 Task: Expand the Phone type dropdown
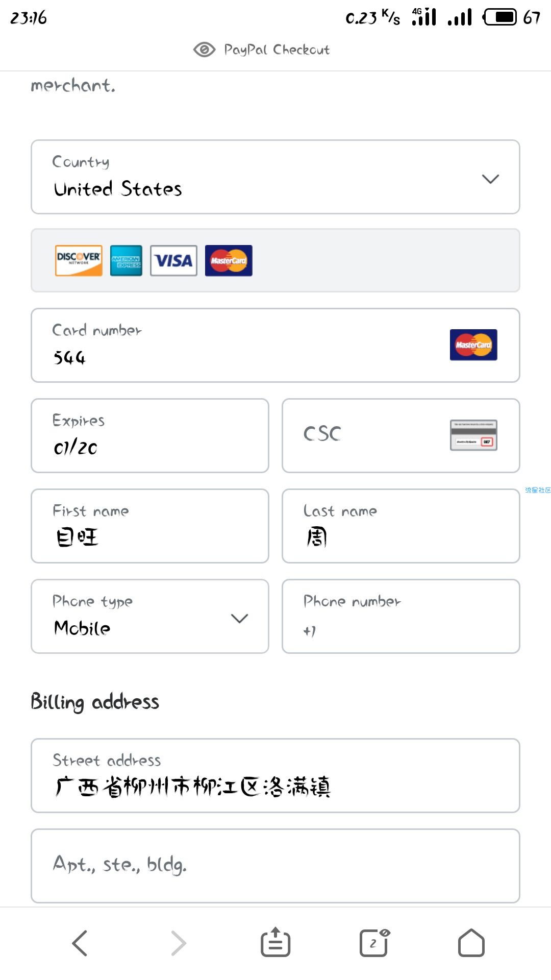(150, 617)
